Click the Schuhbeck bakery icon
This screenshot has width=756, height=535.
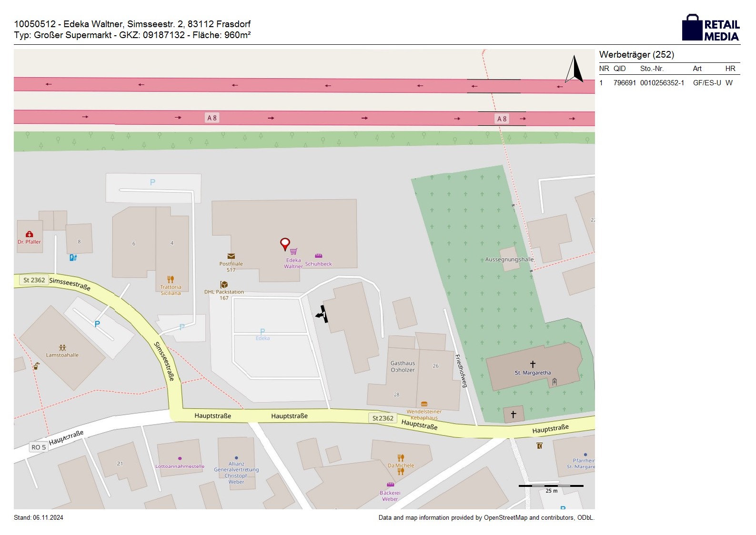point(318,256)
